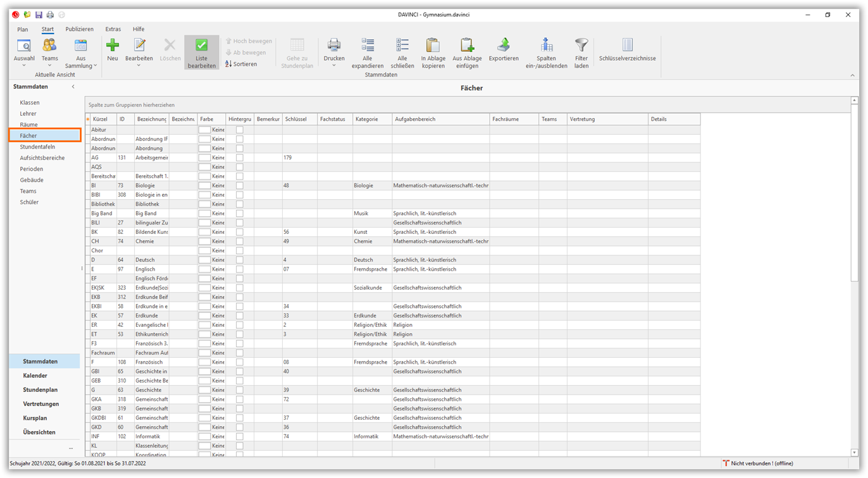Click In Ablage kopieren icon
Image resolution: width=868 pixels, height=478 pixels.
(x=433, y=46)
